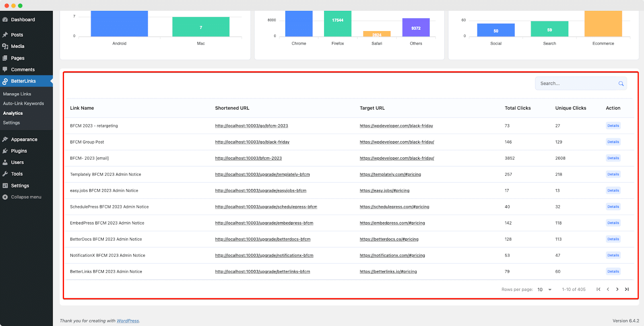644x326 pixels.
Task: Click the Unique Clicks column header
Action: coord(571,108)
